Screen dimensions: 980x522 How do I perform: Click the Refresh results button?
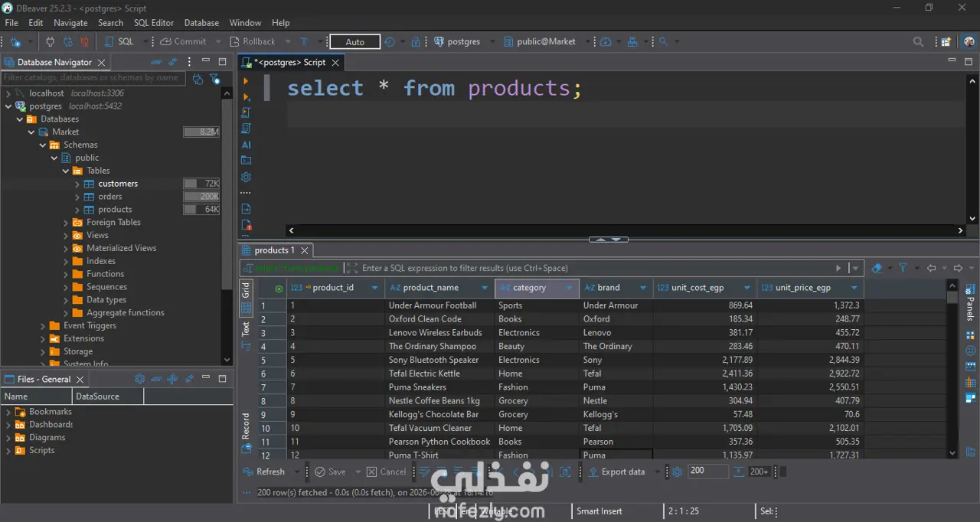point(264,472)
